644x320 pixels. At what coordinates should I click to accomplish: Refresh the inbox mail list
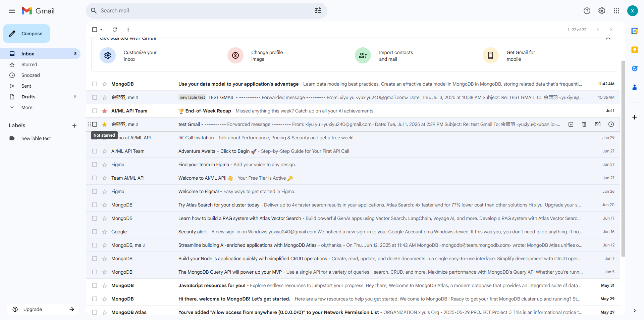coord(115,30)
